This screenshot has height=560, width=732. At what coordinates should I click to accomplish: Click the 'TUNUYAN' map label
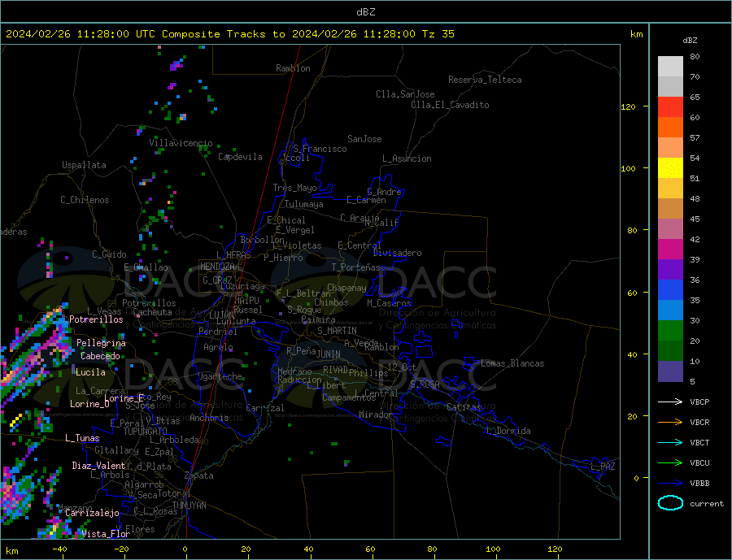point(189,506)
